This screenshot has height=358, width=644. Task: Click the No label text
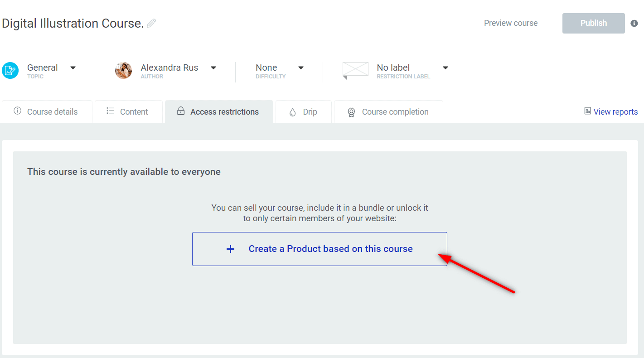point(393,68)
